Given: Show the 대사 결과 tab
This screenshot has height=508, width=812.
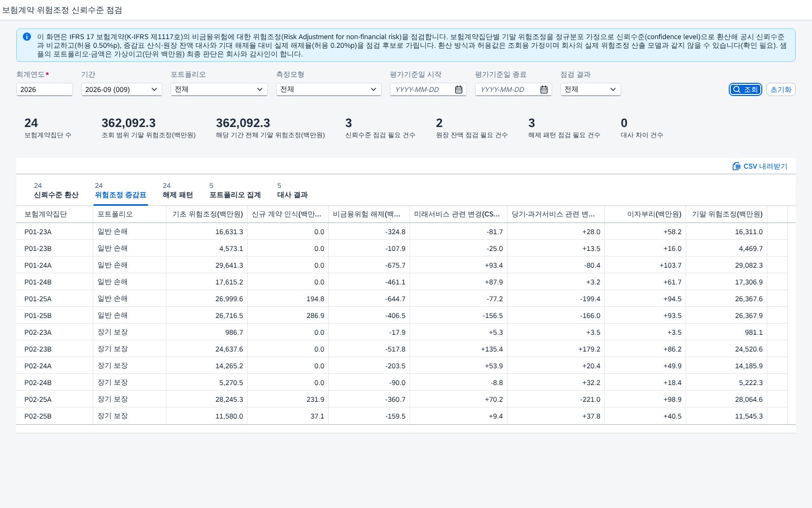Looking at the screenshot, I should (x=292, y=190).
